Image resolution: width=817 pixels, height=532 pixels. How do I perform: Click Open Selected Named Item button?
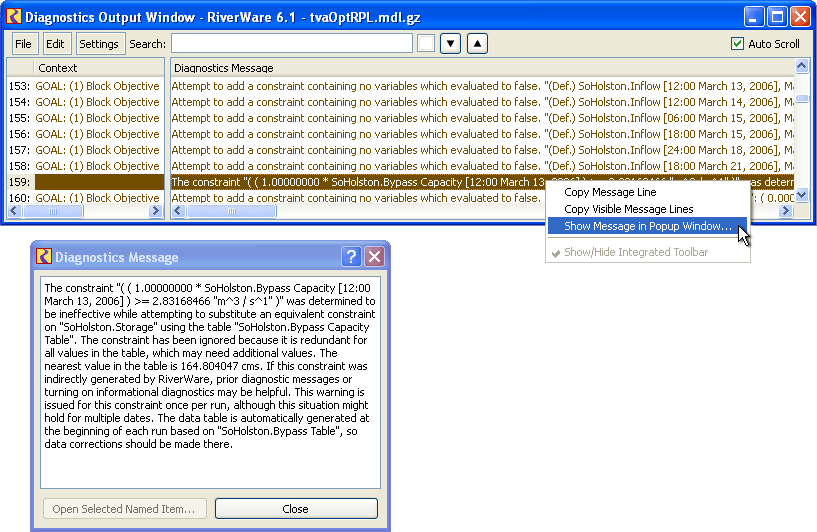click(125, 509)
